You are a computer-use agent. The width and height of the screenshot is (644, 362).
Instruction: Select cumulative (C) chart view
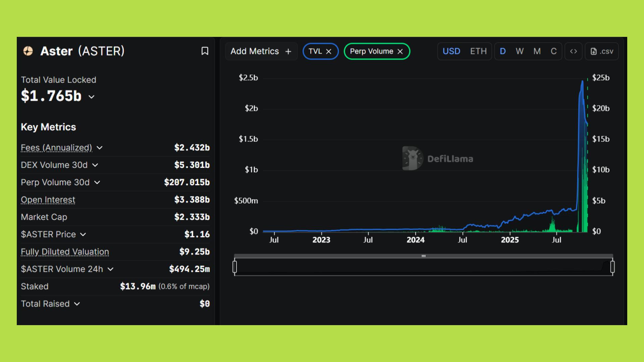click(554, 51)
